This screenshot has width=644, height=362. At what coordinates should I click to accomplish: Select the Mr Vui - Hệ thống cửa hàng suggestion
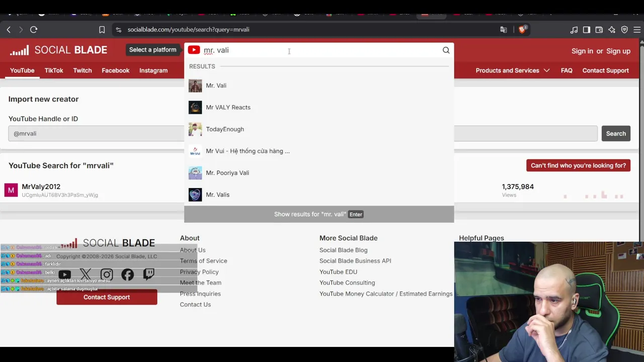click(x=319, y=151)
